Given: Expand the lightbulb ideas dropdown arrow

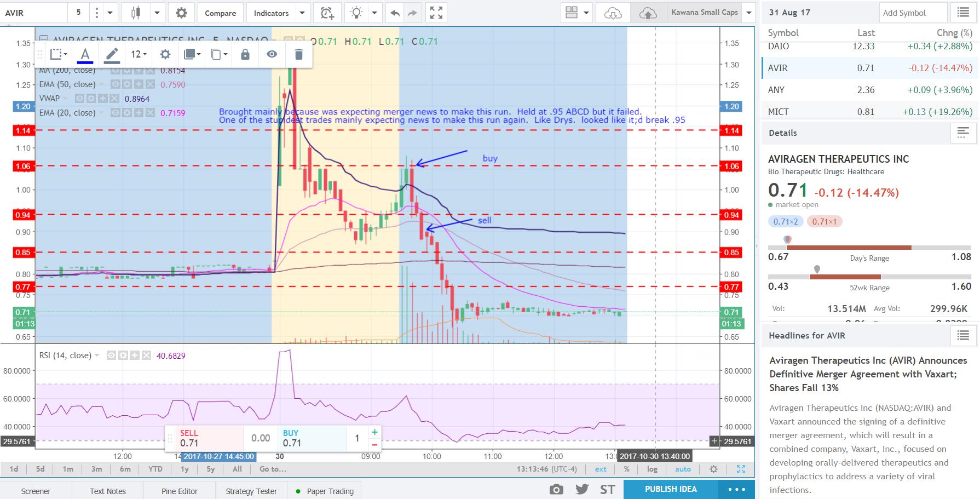Looking at the screenshot, I should point(374,13).
